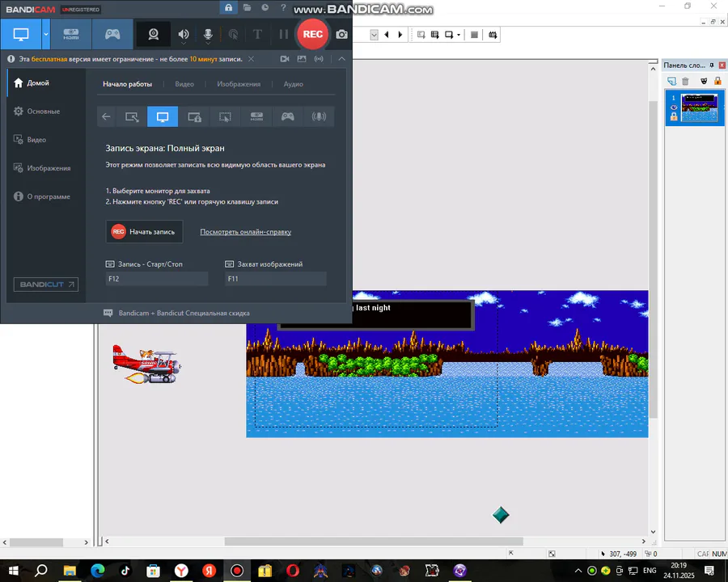Dismiss the free version limit notice

[251, 59]
